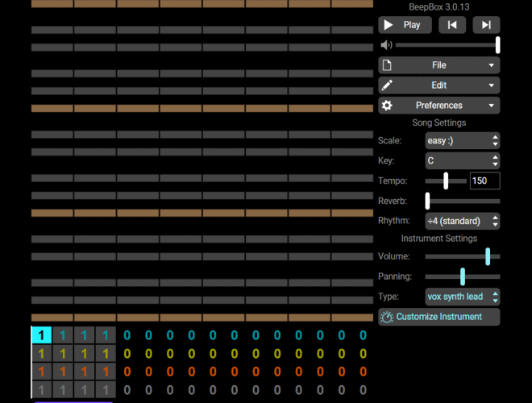This screenshot has height=403, width=532.
Task: Click the pencil icon on Edit button
Action: click(387, 85)
